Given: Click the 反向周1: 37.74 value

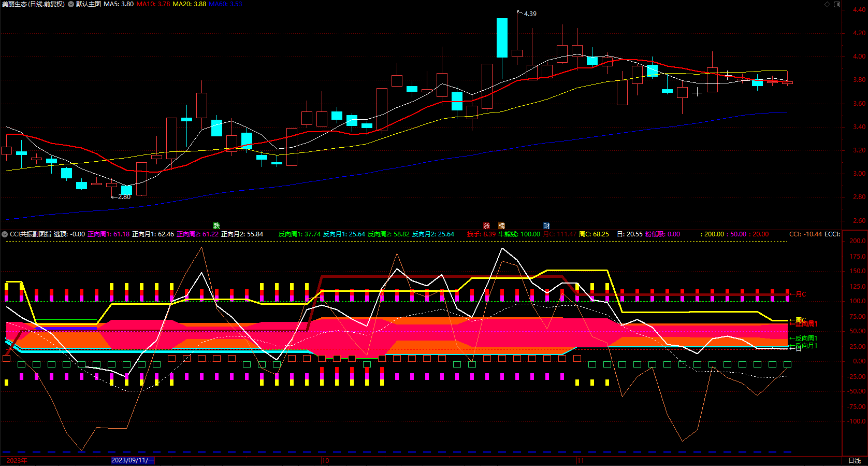Looking at the screenshot, I should point(299,234).
